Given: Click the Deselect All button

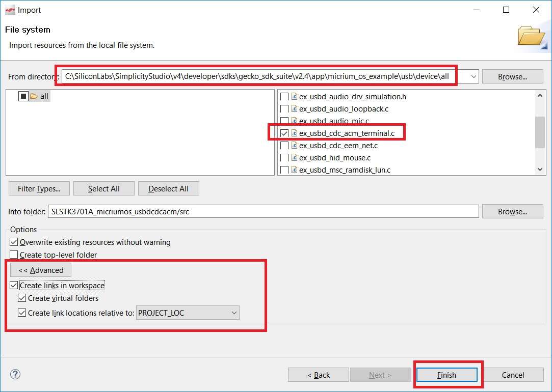Looking at the screenshot, I should coord(169,189).
